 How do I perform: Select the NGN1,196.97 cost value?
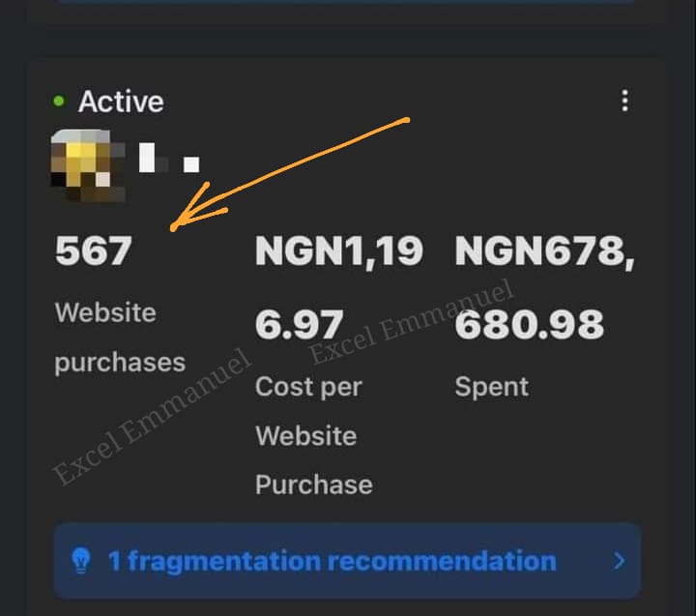338,287
